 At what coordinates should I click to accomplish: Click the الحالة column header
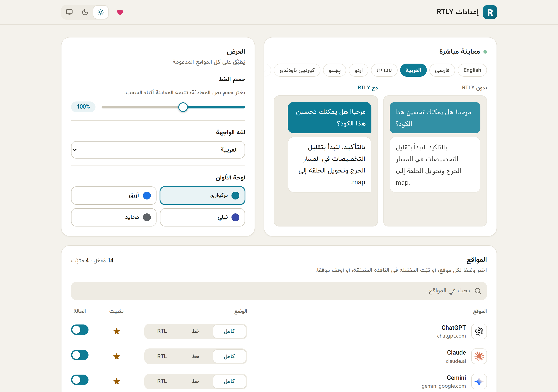(x=80, y=311)
